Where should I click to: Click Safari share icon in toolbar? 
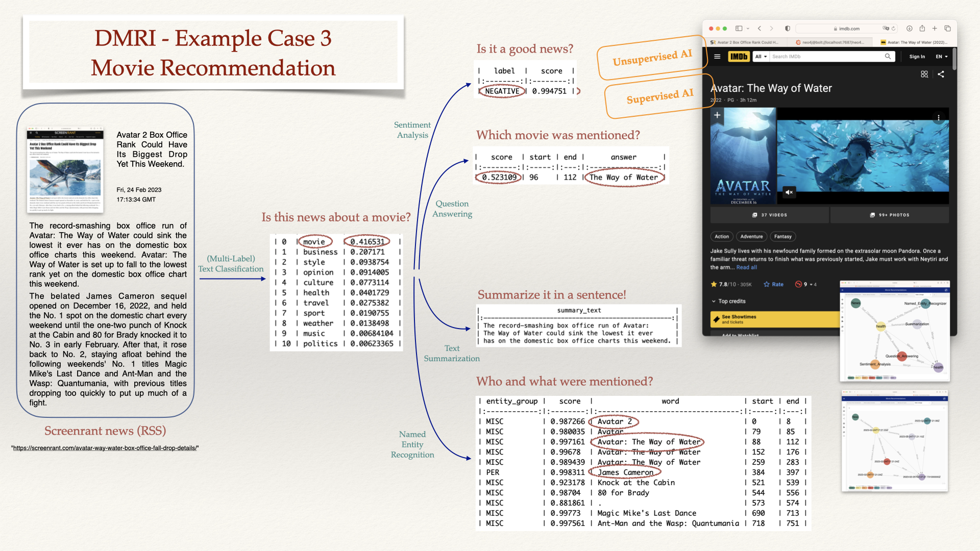[922, 28]
